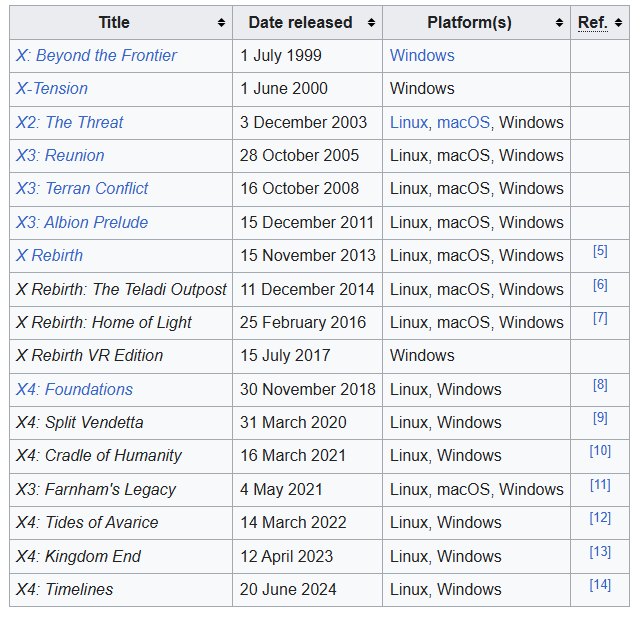
Task: Click the Date released header text
Action: (x=300, y=23)
